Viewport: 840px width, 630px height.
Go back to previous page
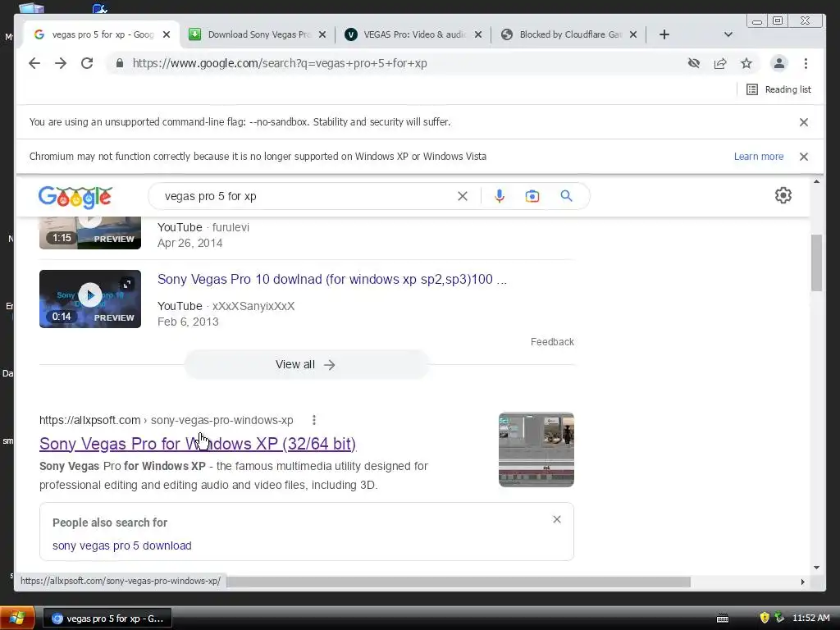point(34,63)
